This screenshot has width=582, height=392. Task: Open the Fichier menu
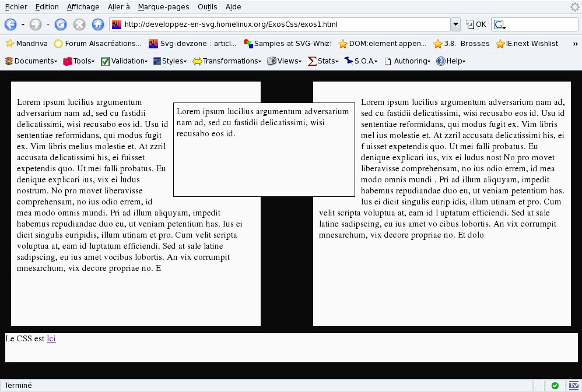16,6
